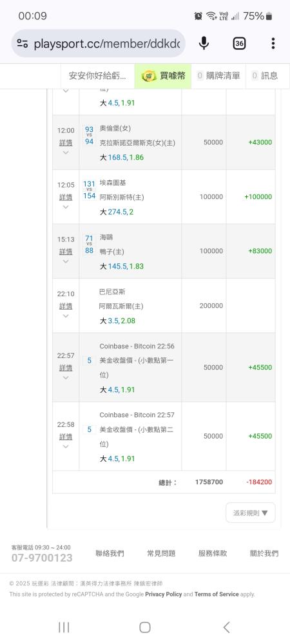Tap Android back arrow

[226, 627]
